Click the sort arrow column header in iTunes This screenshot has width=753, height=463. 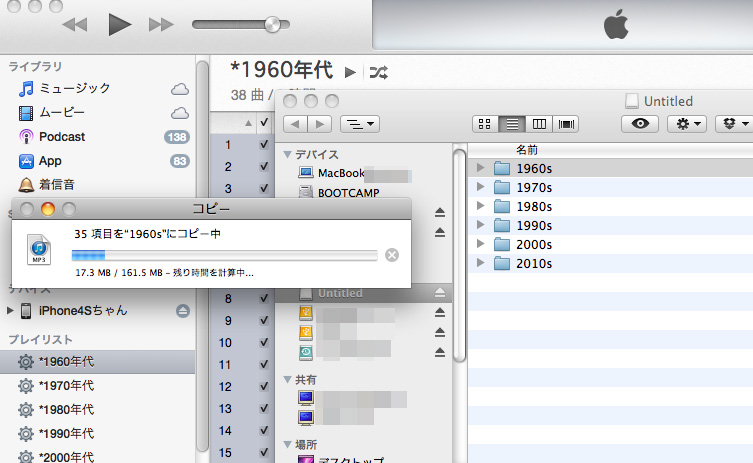pyautogui.click(x=248, y=123)
